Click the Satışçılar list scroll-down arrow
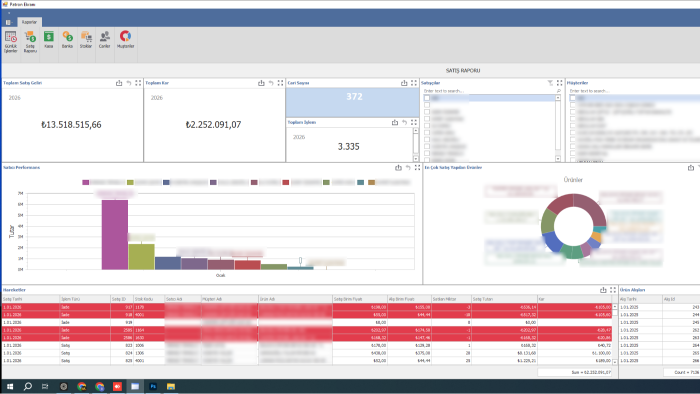Screen dimensions: 700x394 point(558,159)
